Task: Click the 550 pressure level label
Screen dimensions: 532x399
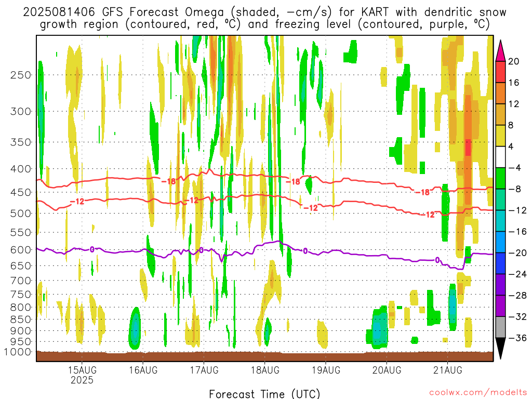Action: [20, 232]
